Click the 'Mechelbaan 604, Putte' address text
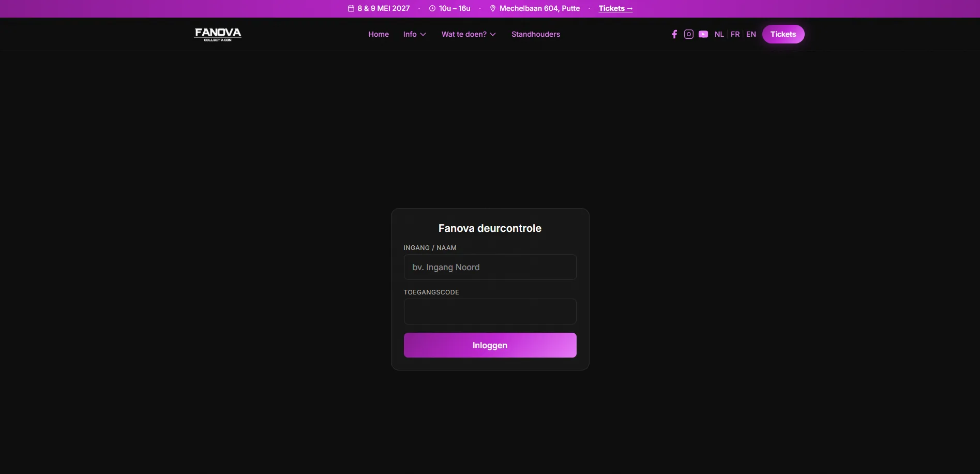Viewport: 980px width, 474px height. [539, 8]
